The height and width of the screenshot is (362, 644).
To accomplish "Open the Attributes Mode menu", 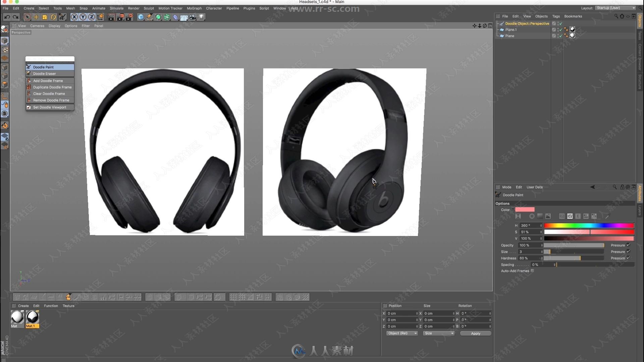I will pyautogui.click(x=506, y=187).
